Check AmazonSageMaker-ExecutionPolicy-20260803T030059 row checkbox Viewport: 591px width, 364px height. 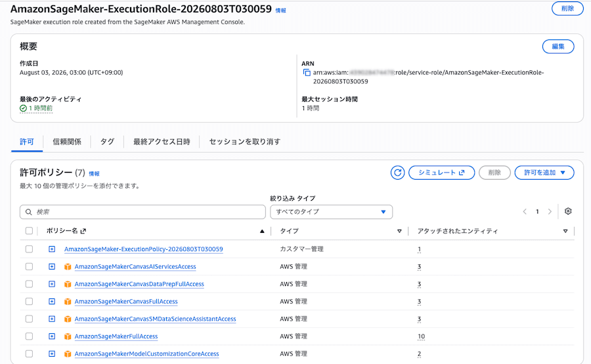[29, 249]
